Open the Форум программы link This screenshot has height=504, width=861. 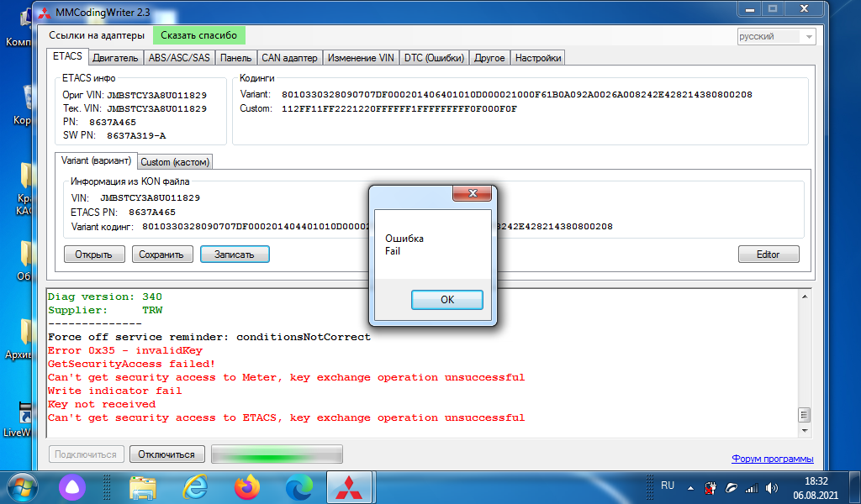point(773,459)
